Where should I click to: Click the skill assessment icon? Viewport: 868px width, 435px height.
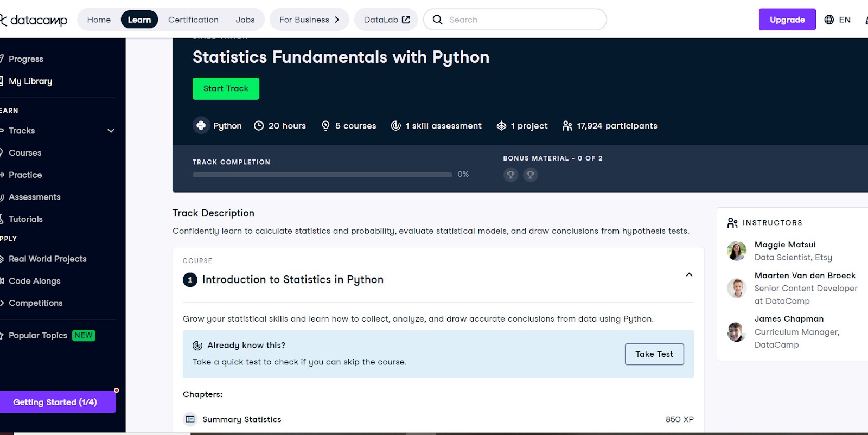tap(396, 126)
